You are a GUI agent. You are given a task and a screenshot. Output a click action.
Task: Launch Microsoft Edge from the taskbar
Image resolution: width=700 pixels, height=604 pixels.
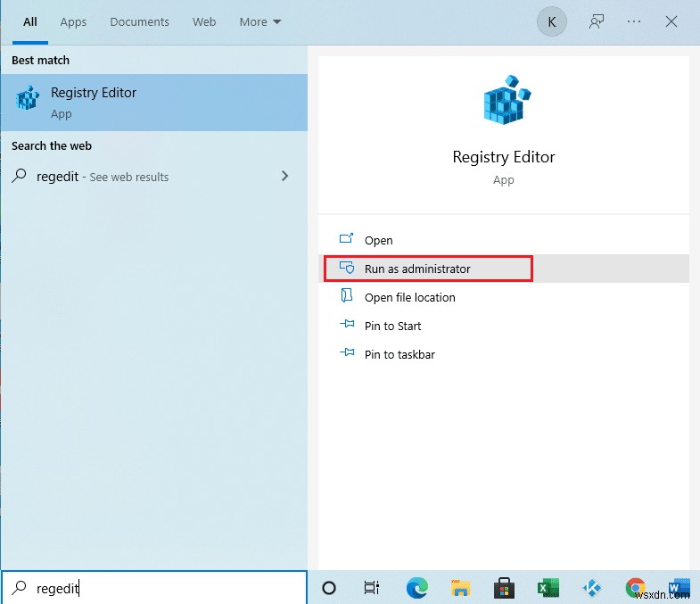(417, 588)
